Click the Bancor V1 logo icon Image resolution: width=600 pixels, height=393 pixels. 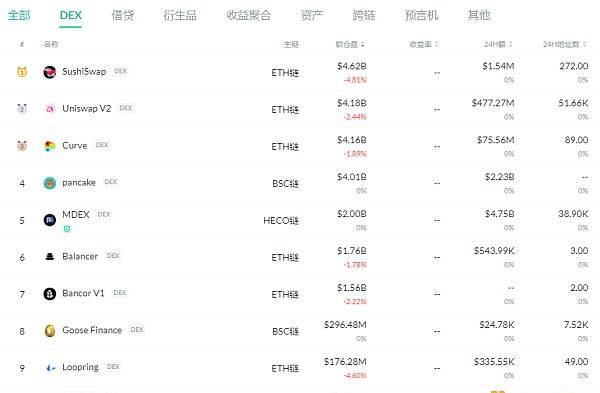(x=50, y=294)
